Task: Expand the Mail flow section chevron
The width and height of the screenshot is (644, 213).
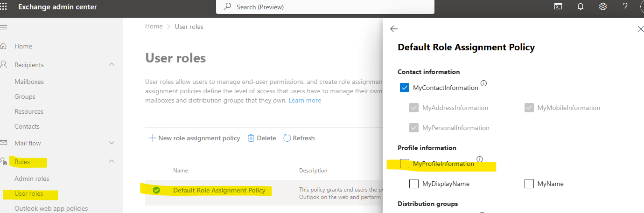Action: (x=112, y=143)
